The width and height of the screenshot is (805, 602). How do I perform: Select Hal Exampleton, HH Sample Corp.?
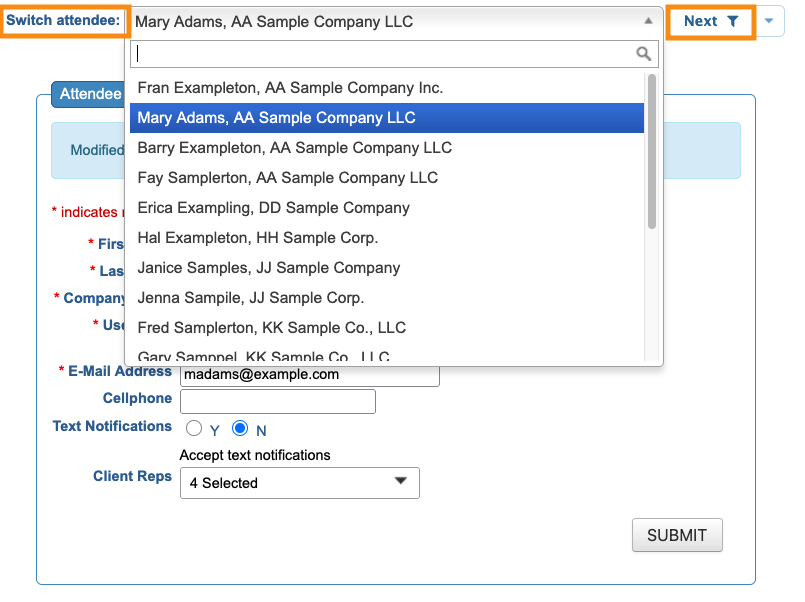[x=257, y=238]
